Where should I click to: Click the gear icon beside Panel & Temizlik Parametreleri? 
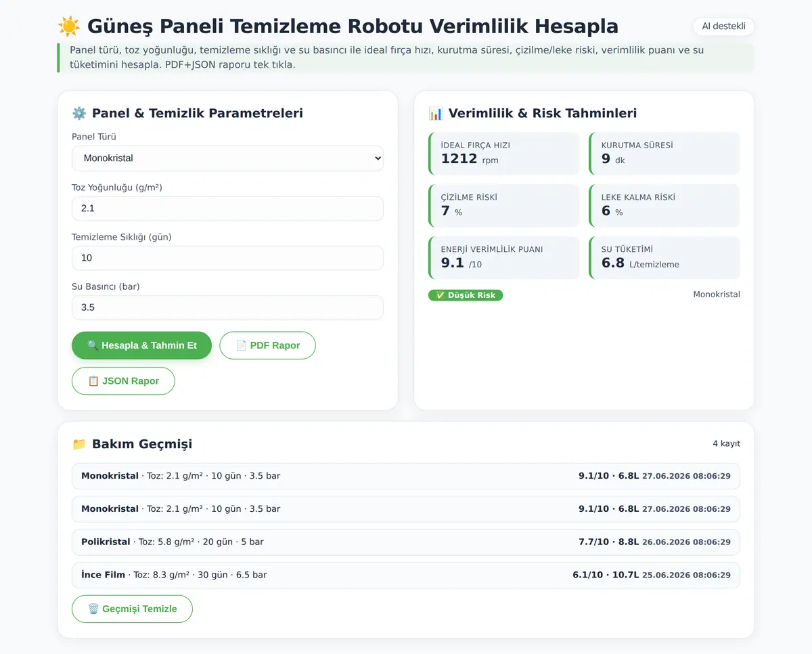click(79, 113)
